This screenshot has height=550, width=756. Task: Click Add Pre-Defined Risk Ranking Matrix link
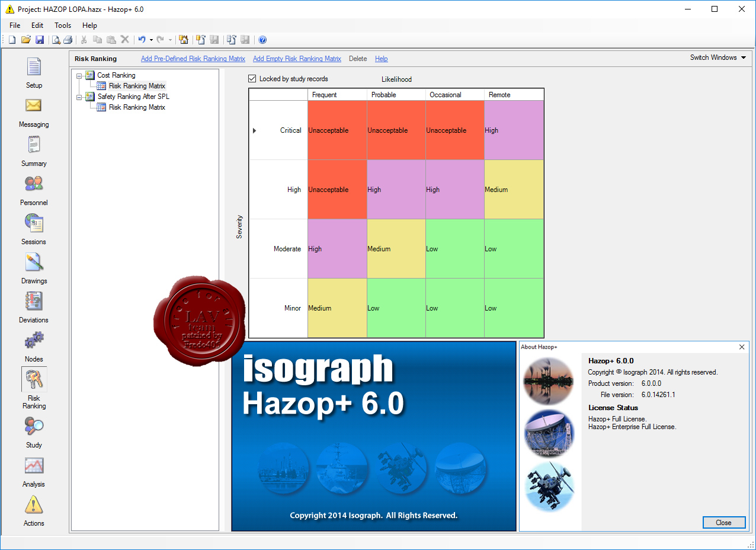pyautogui.click(x=193, y=59)
